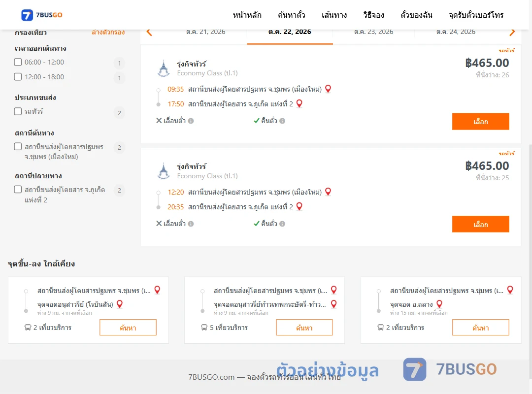Image resolution: width=532 pixels, height=394 pixels.
Task: Open จุดรับตั๋วเบอร์โทร menu item
Action: click(476, 15)
